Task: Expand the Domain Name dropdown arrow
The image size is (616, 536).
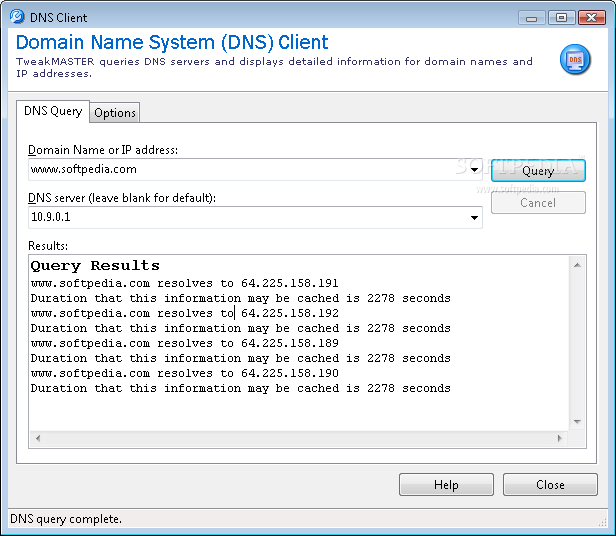Action: click(x=474, y=170)
